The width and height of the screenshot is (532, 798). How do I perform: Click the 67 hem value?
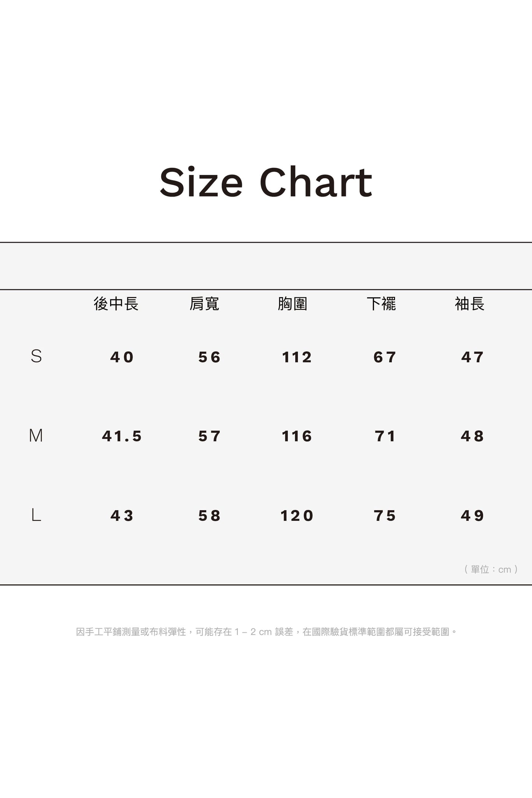[x=385, y=357]
